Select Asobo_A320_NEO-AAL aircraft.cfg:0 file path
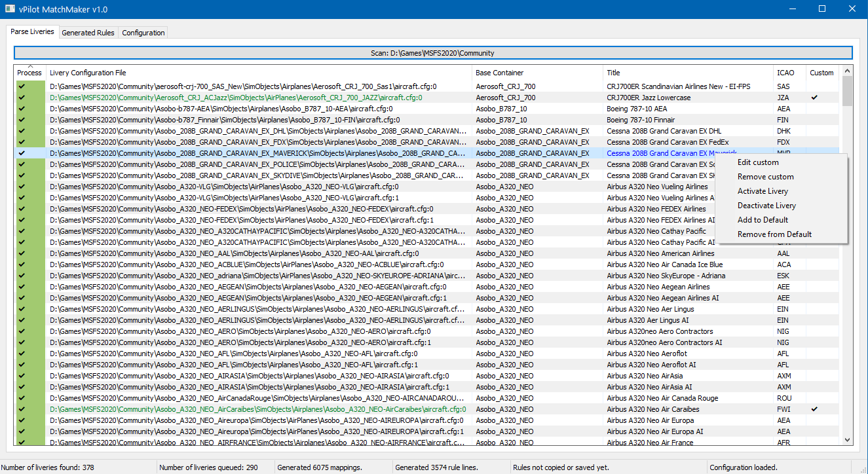The width and height of the screenshot is (868, 474). [x=234, y=253]
